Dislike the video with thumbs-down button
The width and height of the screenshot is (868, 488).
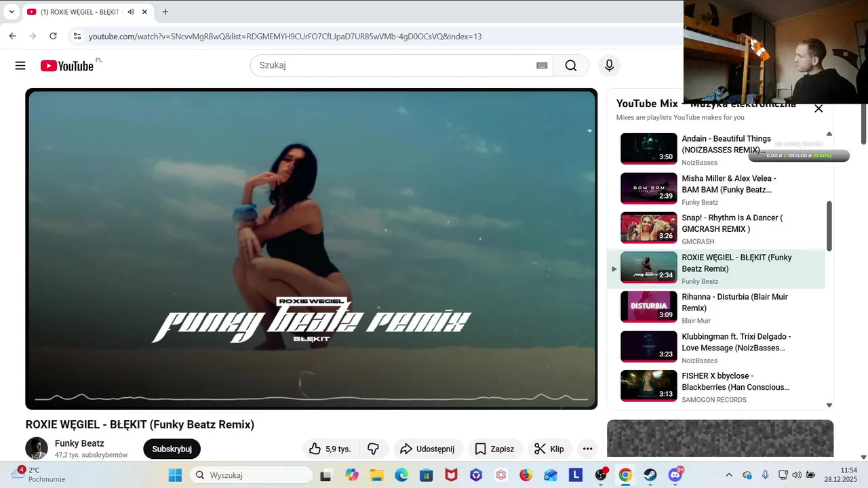[374, 449]
